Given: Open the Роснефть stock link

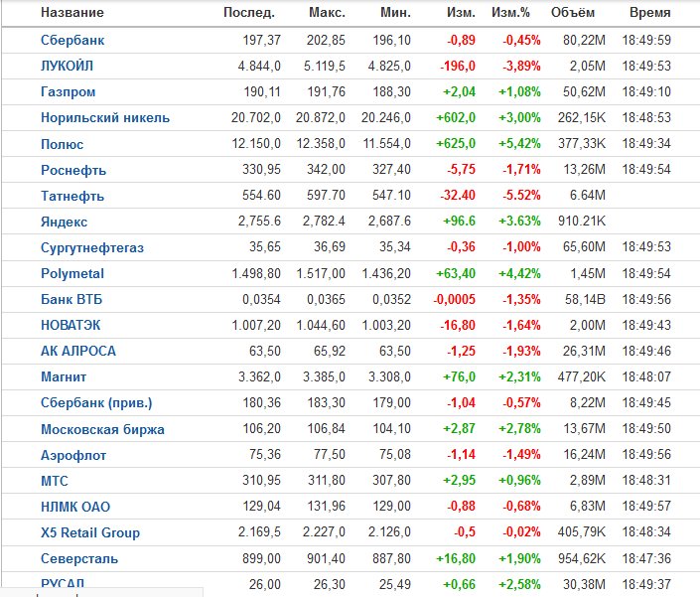Looking at the screenshot, I should pyautogui.click(x=73, y=170).
